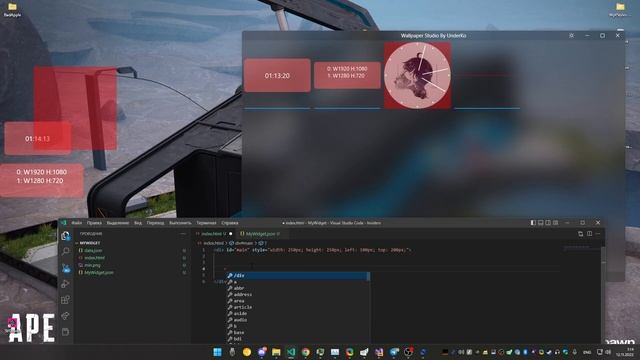Click the div#main breadcrumb in the editor

[x=241, y=243]
